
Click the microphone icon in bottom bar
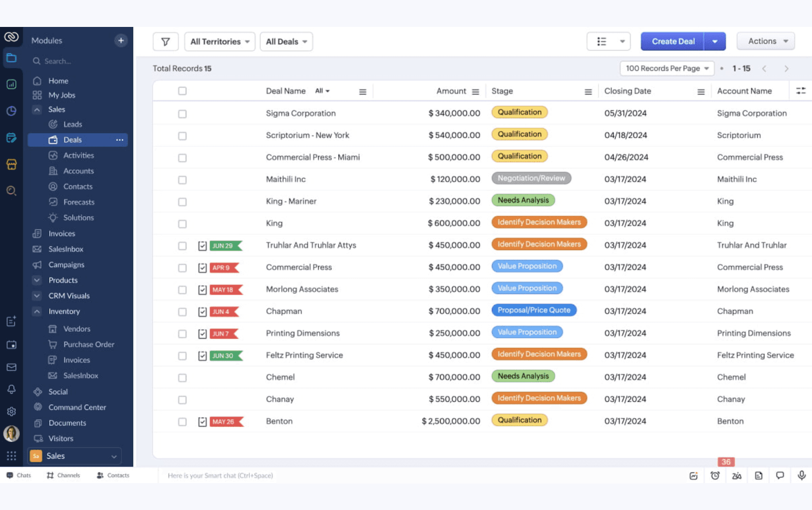tap(801, 475)
